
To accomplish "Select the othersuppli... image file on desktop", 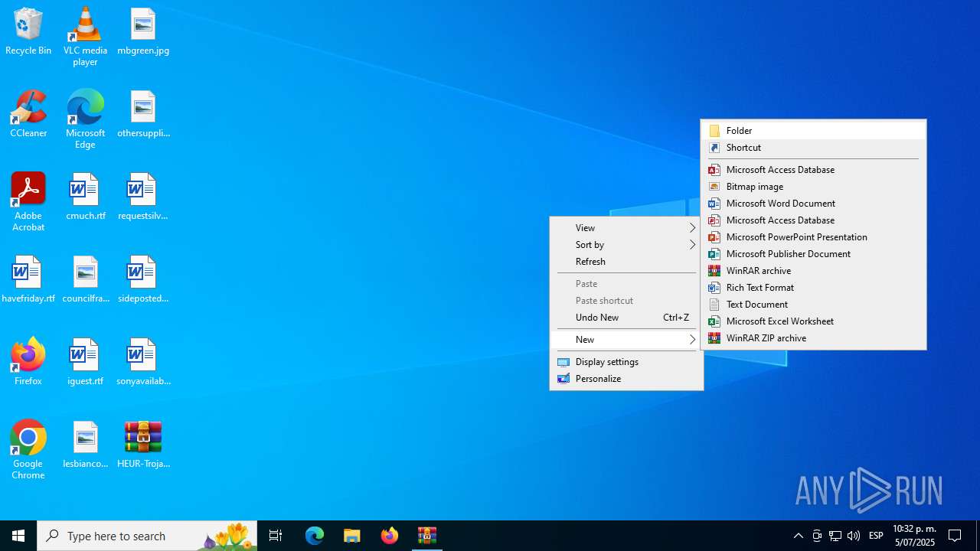I will 143,115.
